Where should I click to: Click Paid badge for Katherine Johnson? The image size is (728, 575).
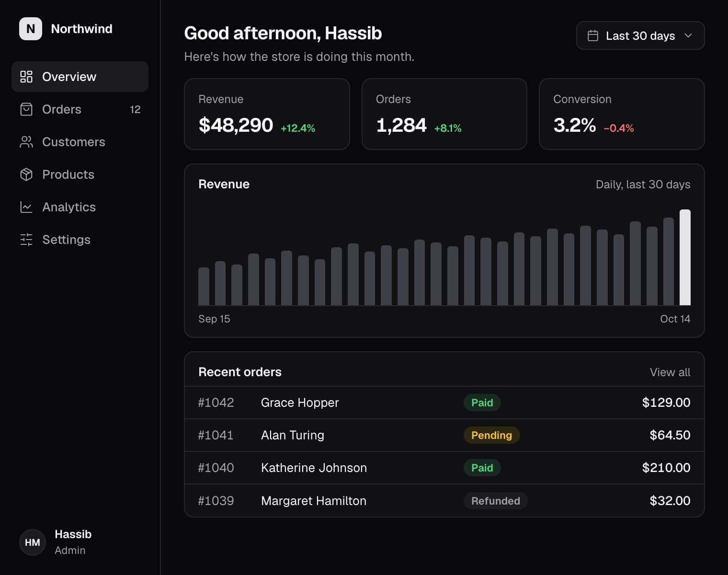(x=482, y=468)
